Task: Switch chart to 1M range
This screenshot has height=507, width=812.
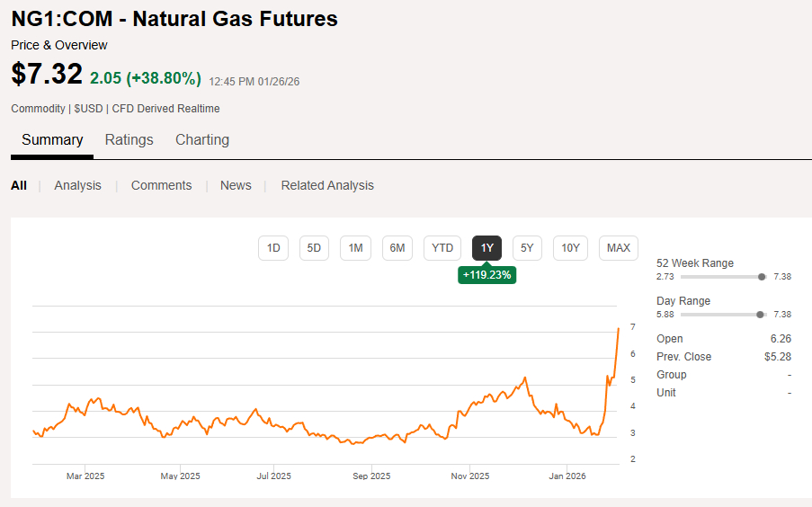Action: tap(355, 248)
